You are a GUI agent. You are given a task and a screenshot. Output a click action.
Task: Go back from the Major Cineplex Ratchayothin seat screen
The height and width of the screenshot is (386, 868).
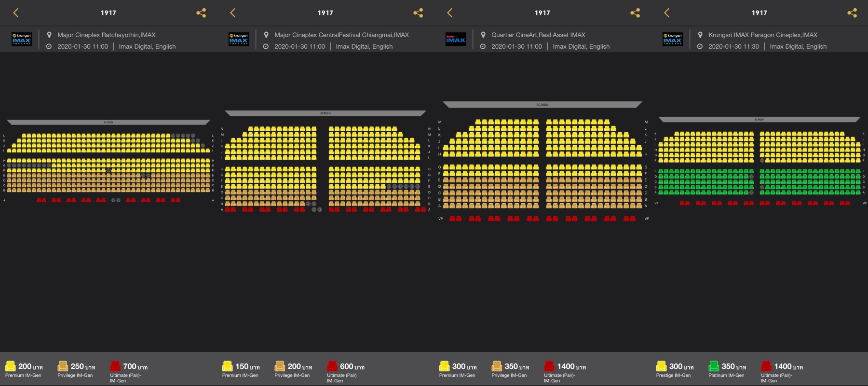[15, 13]
